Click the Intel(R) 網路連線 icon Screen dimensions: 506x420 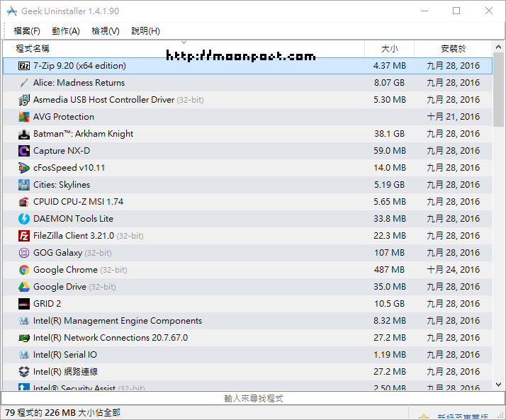click(24, 372)
